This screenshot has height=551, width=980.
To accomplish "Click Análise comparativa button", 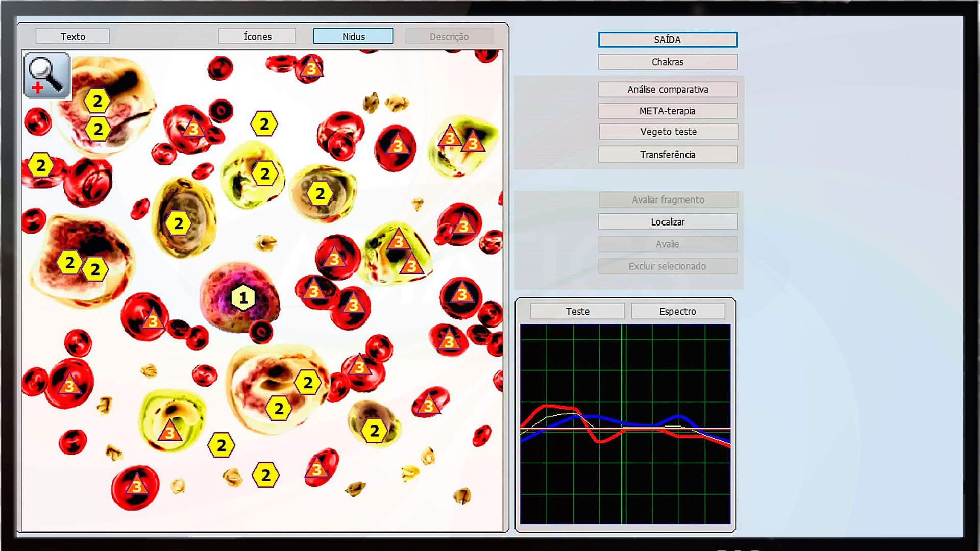I will point(667,89).
